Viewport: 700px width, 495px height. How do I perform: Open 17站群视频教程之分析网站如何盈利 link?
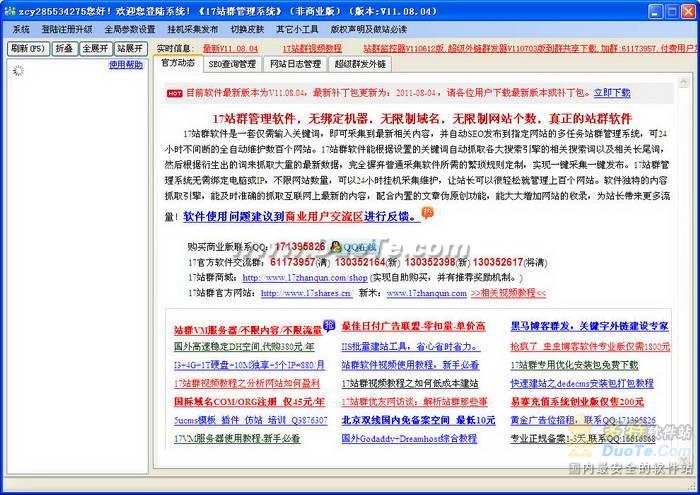247,383
